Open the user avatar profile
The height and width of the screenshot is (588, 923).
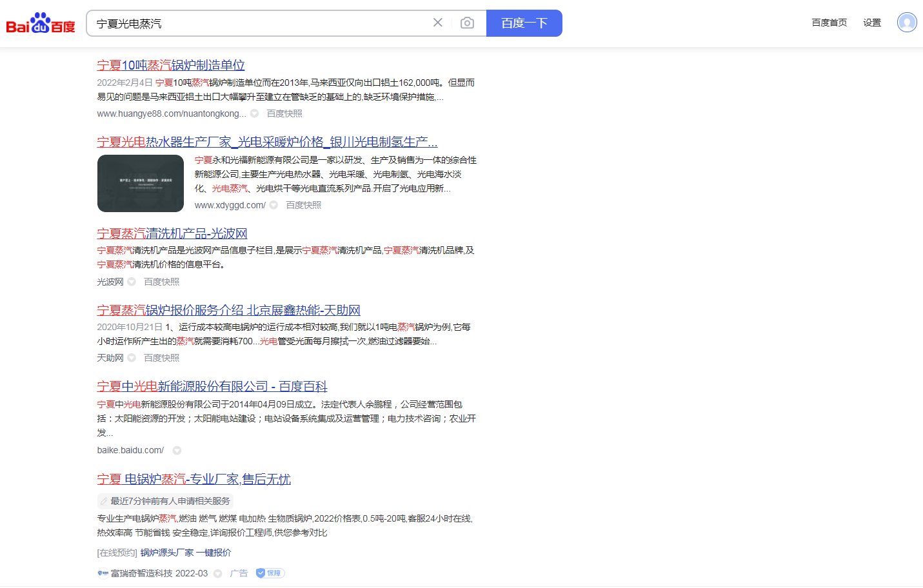pos(906,23)
